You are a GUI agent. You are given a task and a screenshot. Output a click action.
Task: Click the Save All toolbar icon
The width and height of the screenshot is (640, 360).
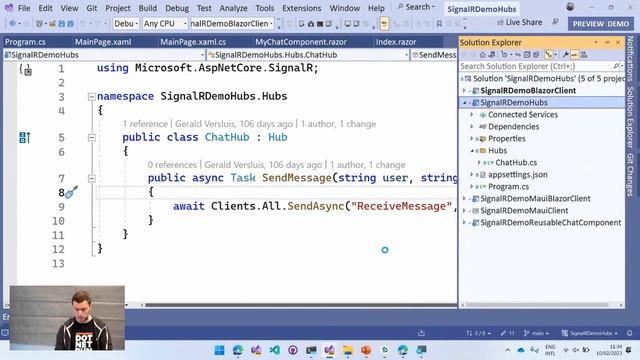tap(70, 24)
